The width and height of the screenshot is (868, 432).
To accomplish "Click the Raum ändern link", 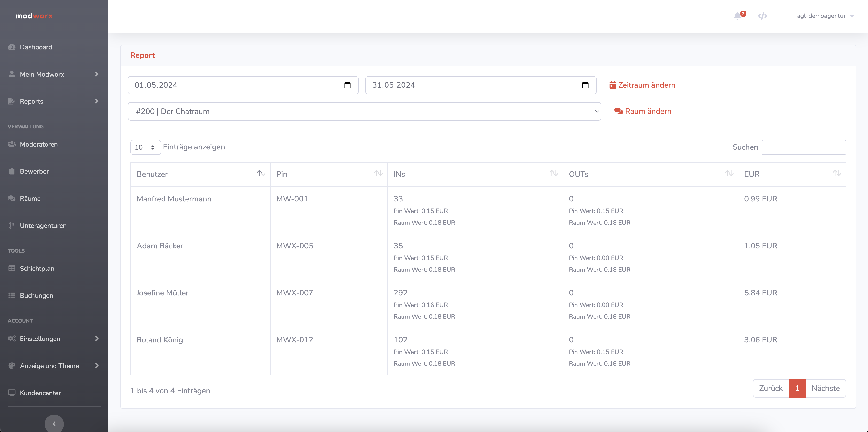I will click(x=643, y=111).
